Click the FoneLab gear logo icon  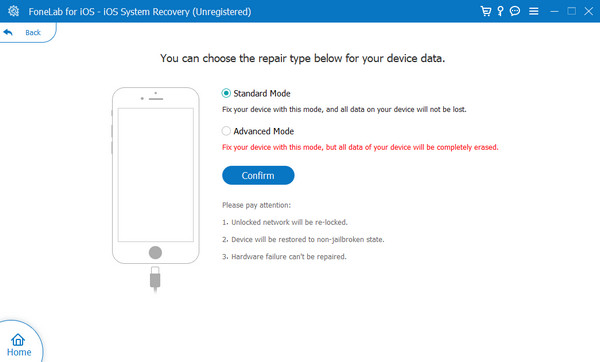tap(13, 11)
